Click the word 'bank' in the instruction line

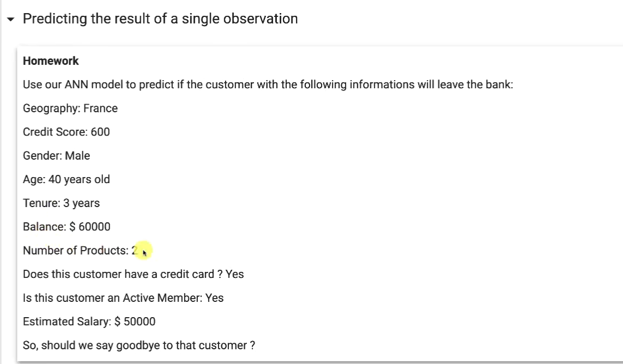pyautogui.click(x=498, y=85)
